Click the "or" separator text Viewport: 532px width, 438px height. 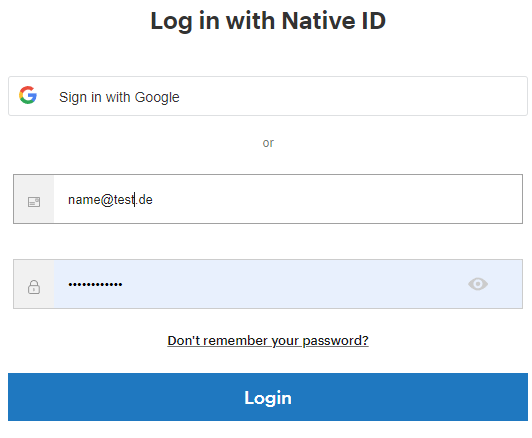[268, 143]
